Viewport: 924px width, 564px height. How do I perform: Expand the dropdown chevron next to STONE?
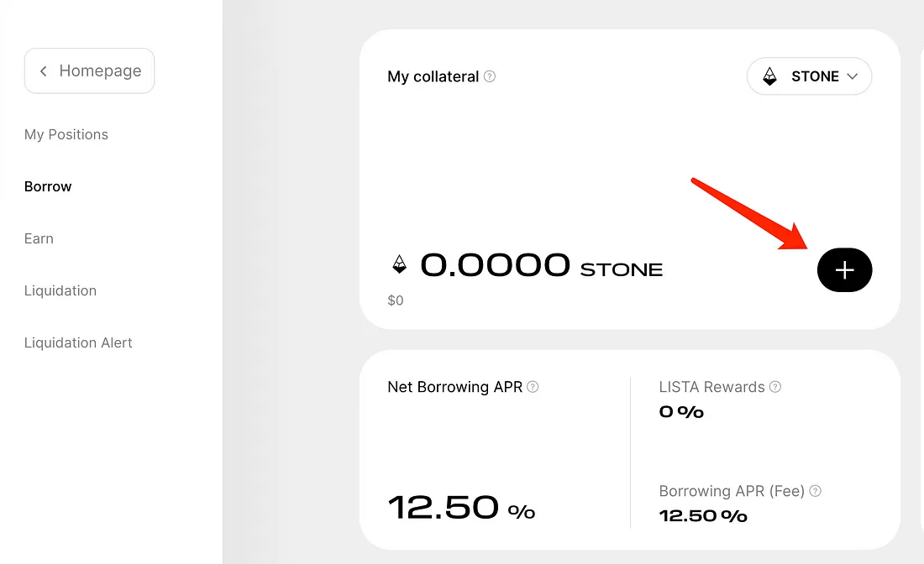(x=853, y=76)
